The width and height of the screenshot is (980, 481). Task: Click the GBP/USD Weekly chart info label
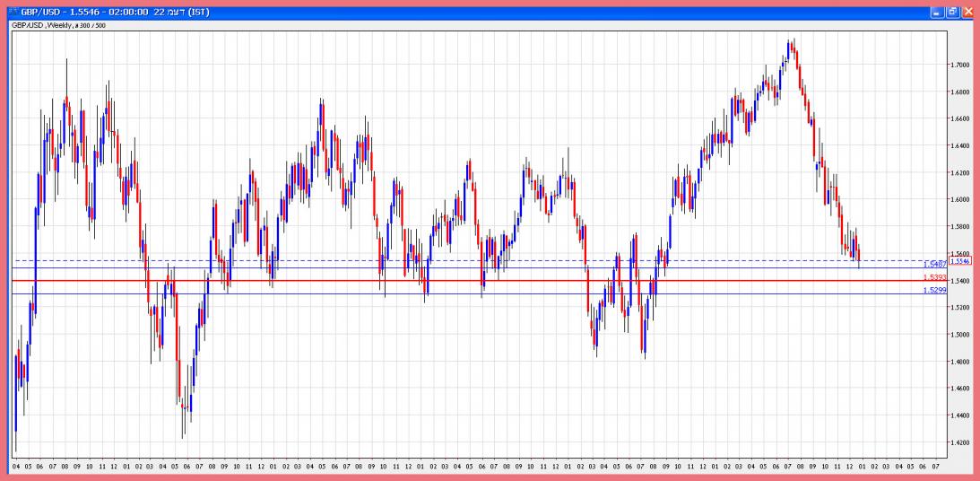[x=57, y=26]
